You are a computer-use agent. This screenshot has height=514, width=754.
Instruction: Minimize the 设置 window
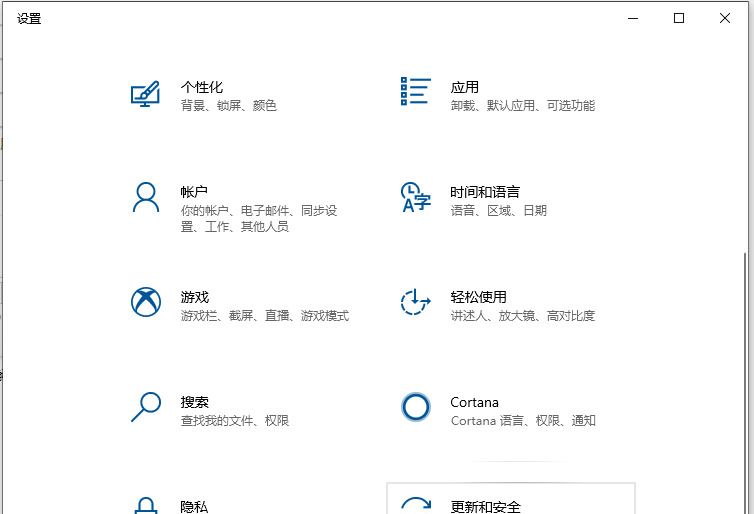(x=633, y=18)
